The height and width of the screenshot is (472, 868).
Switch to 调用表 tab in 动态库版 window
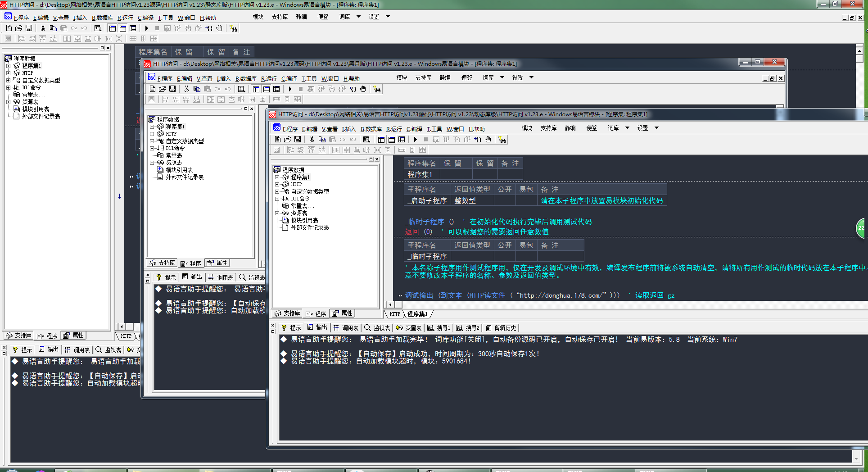point(345,328)
